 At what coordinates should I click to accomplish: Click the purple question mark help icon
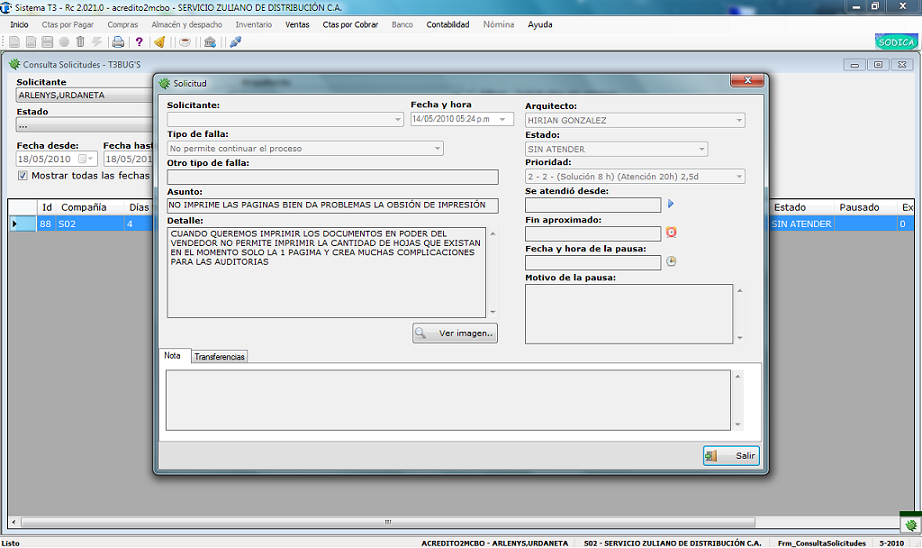click(x=139, y=42)
